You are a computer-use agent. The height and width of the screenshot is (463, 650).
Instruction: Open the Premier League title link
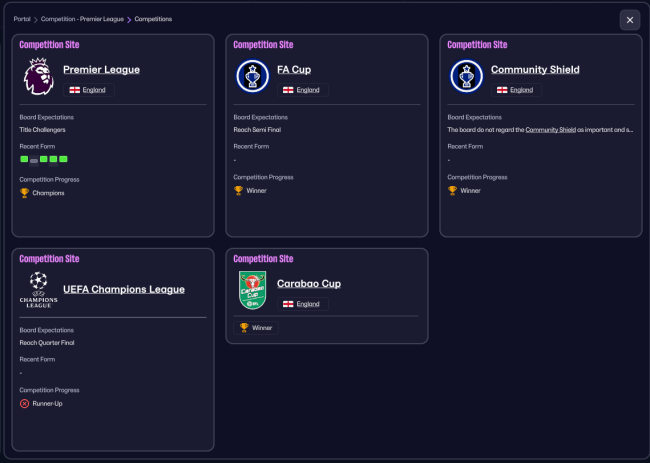101,70
